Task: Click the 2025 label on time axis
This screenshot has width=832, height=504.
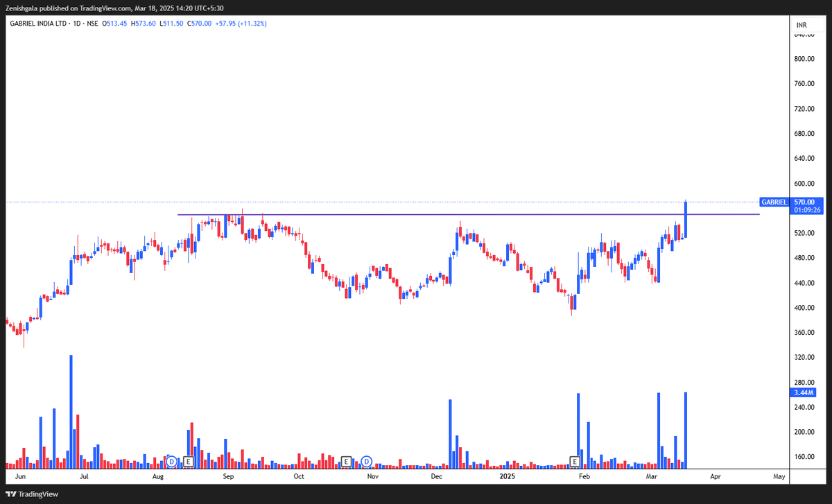Action: click(x=508, y=477)
